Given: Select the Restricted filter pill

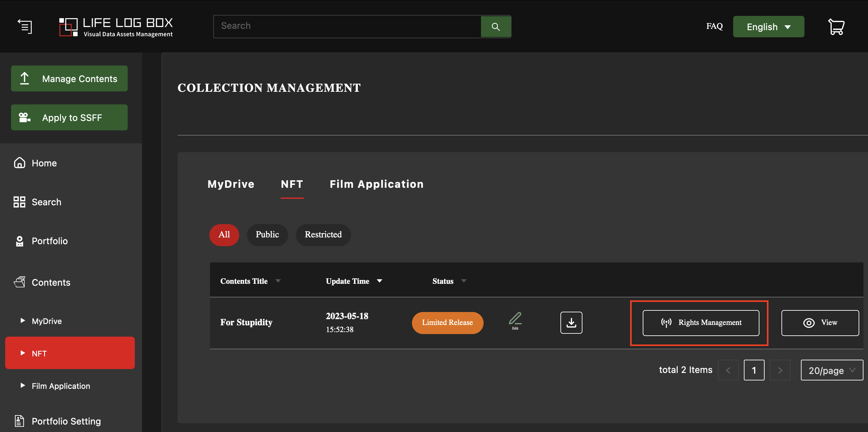Looking at the screenshot, I should point(323,235).
